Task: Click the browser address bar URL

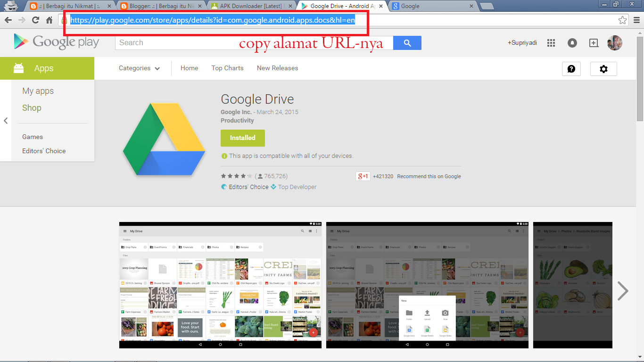Action: (x=212, y=20)
